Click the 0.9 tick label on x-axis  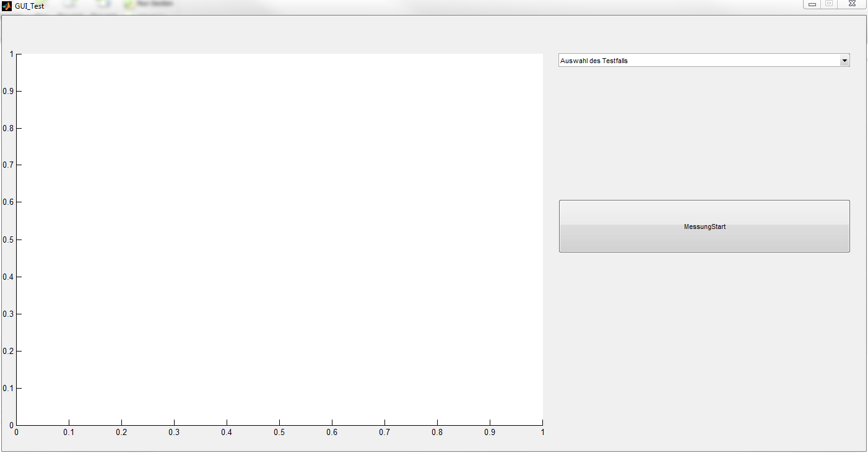[490, 433]
